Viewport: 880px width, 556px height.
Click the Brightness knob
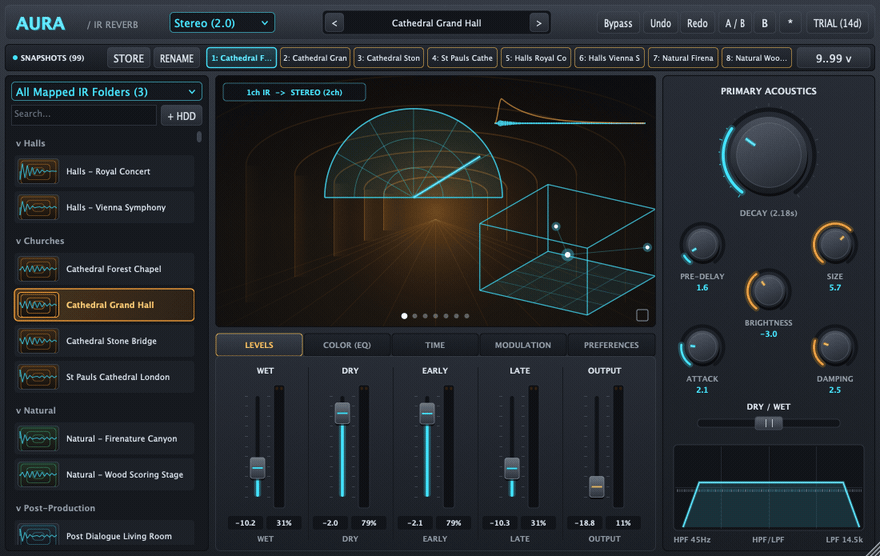[768, 291]
